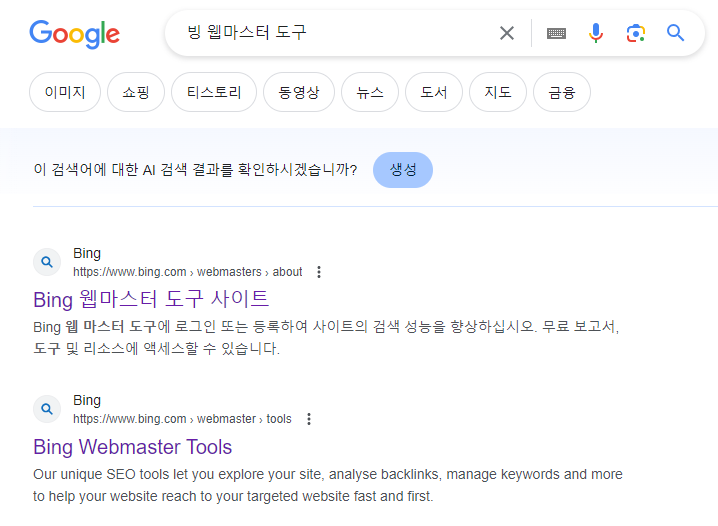Viewport: 718px width, 526px height.
Task: Open more options for the webmaster tools result
Action: 309,419
